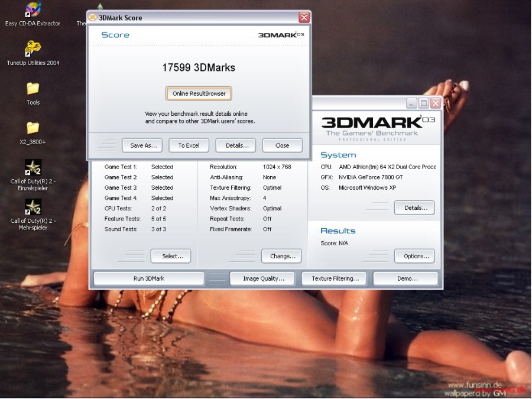Start benchmark with Run 3DMark
Screen dimensions: 532x399
tap(148, 278)
